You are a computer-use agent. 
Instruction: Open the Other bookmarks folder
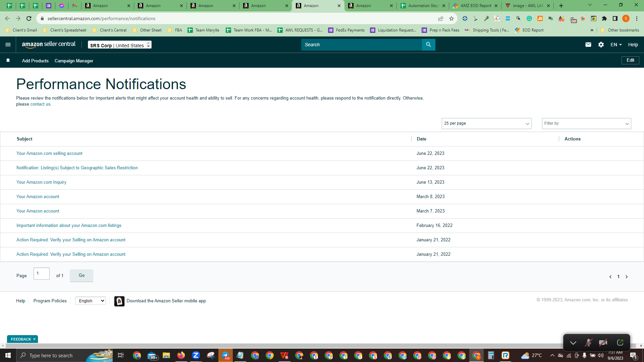(620, 30)
